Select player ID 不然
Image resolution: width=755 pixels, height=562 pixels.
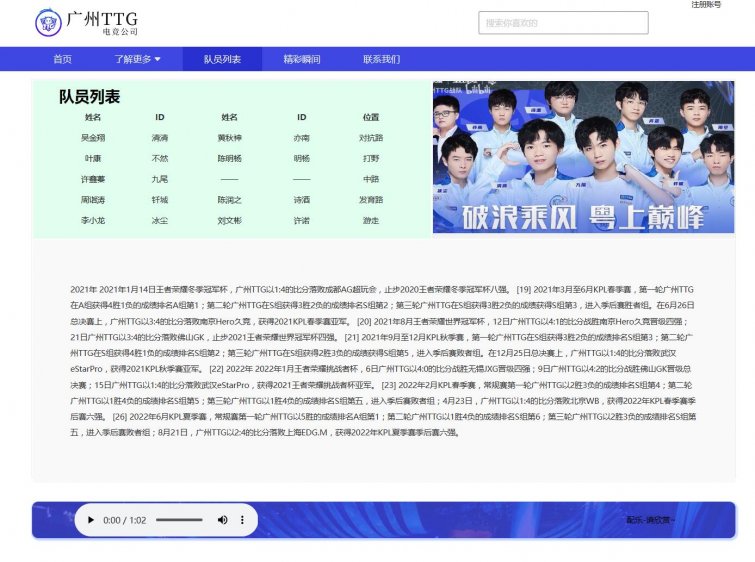point(160,158)
